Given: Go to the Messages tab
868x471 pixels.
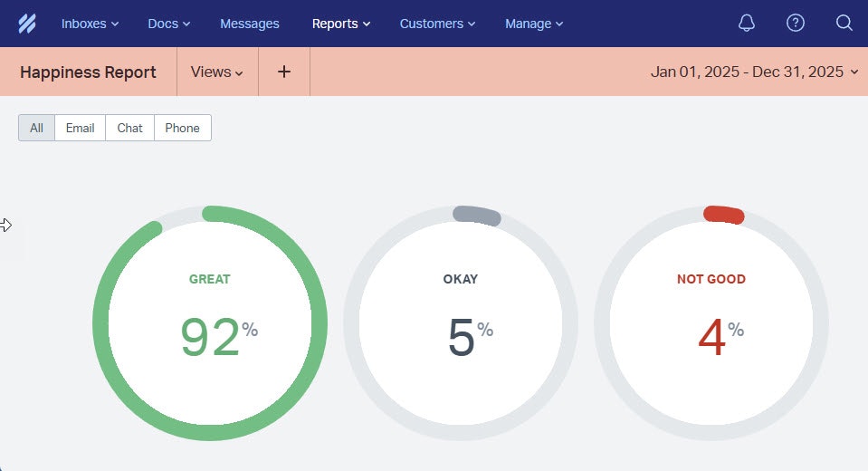Looking at the screenshot, I should point(250,24).
